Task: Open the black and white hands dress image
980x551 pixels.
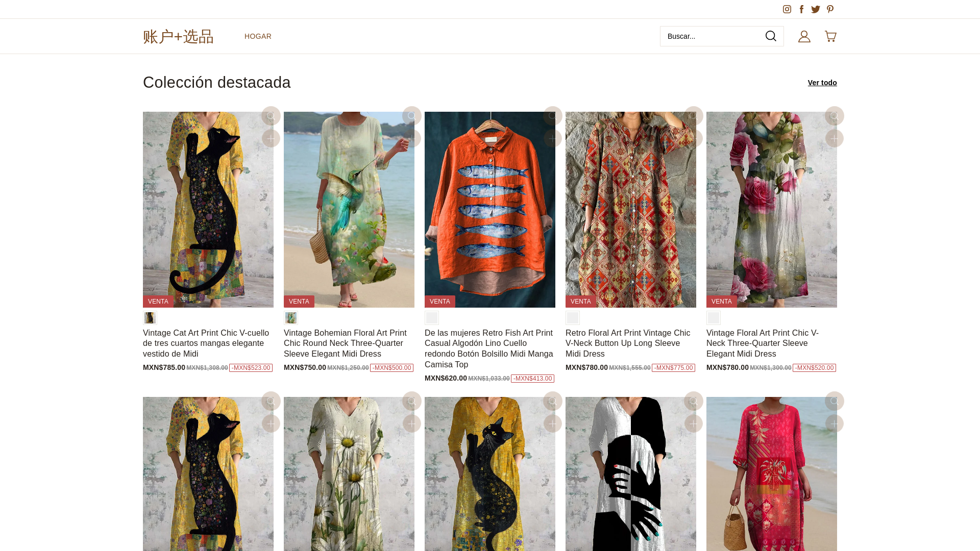Action: tap(631, 474)
